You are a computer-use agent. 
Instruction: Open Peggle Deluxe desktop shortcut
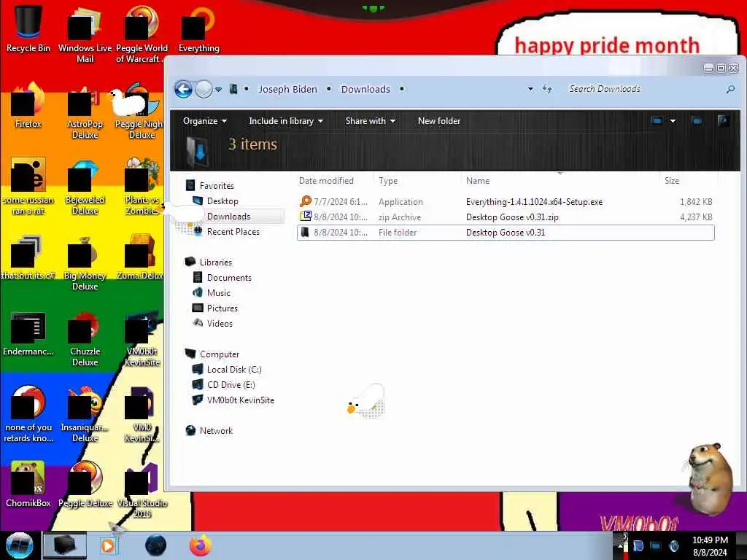85,484
